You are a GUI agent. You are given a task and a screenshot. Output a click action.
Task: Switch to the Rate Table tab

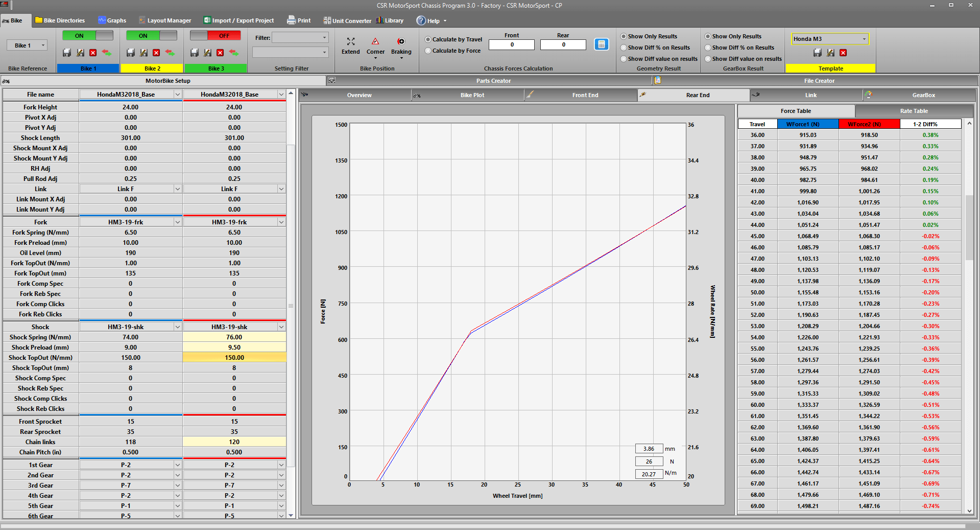(x=914, y=111)
